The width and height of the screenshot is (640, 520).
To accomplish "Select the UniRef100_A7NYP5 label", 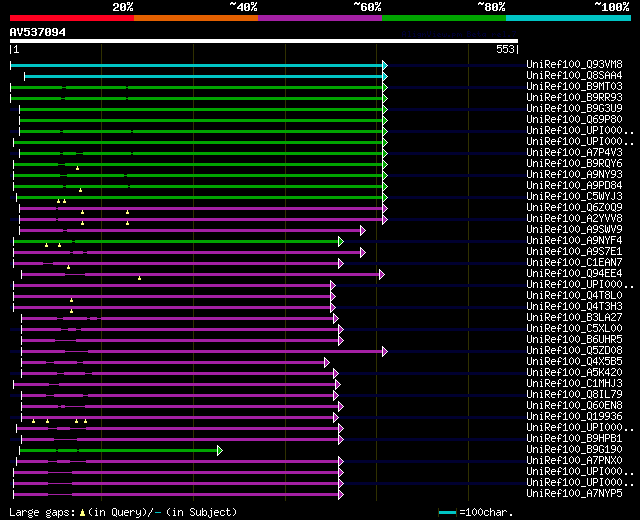I will pyautogui.click(x=574, y=494).
